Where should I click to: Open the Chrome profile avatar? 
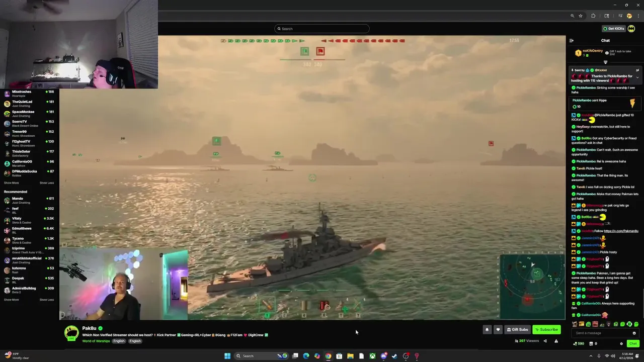pyautogui.click(x=629, y=16)
